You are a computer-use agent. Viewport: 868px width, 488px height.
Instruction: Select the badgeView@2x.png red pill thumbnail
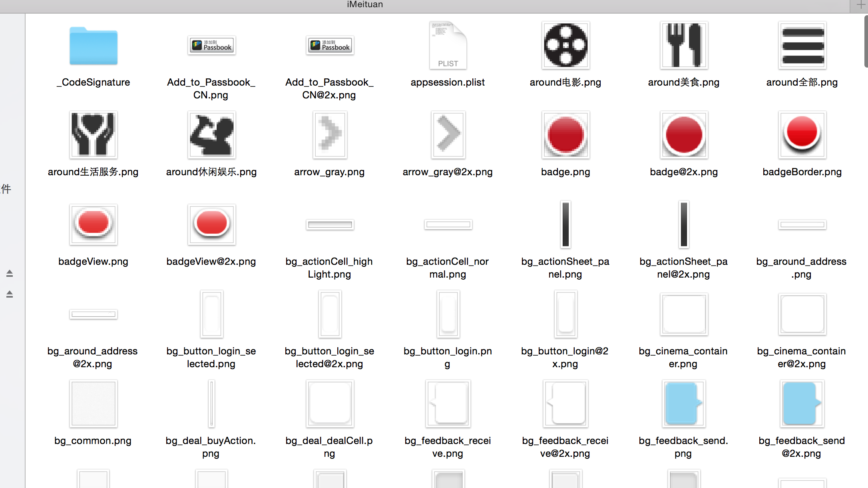(x=211, y=224)
